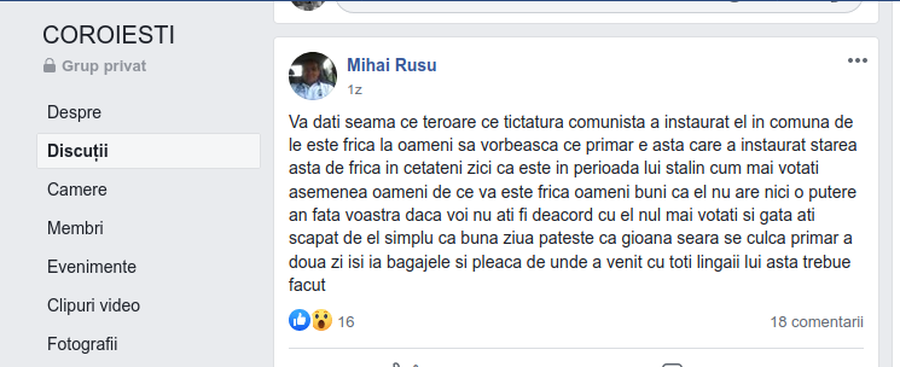900x367 pixels.
Task: Open the Mihai Rusu profile link
Action: click(391, 65)
